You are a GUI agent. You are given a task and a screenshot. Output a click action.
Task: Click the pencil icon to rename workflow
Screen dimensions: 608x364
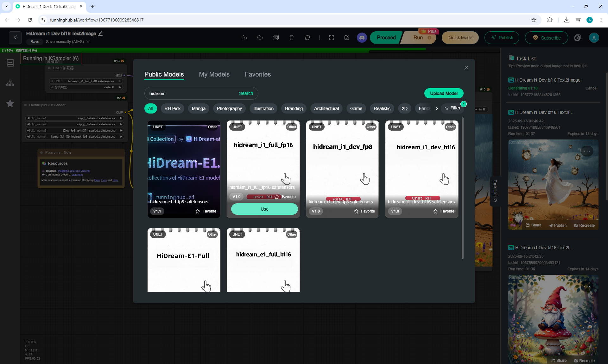pos(101,34)
